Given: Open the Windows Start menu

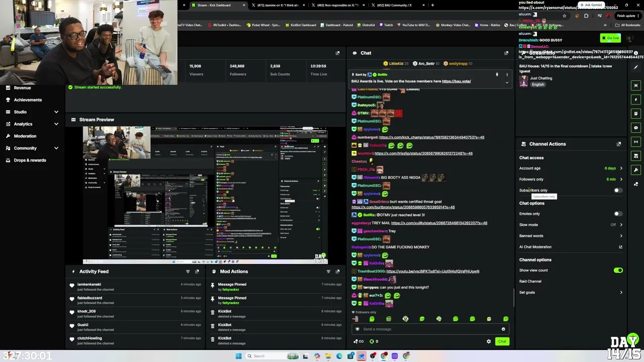Looking at the screenshot, I should tap(238, 356).
